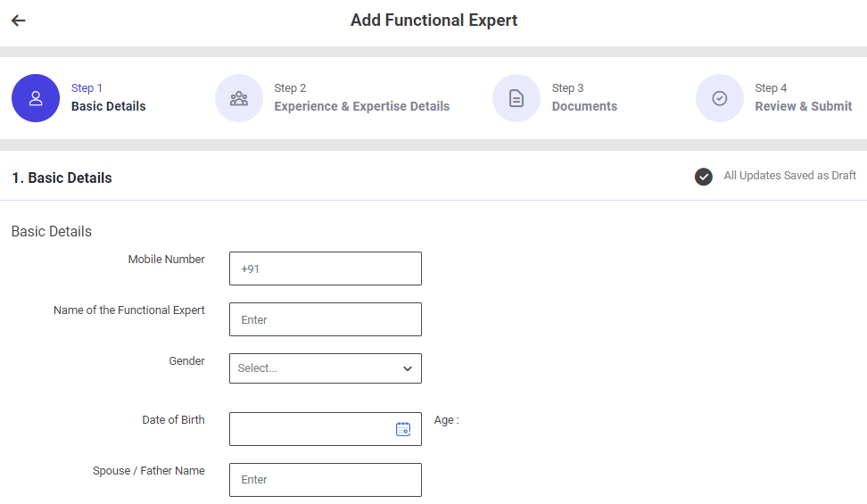
Task: Click 'All Updates Saved as Draft' text
Action: click(789, 176)
